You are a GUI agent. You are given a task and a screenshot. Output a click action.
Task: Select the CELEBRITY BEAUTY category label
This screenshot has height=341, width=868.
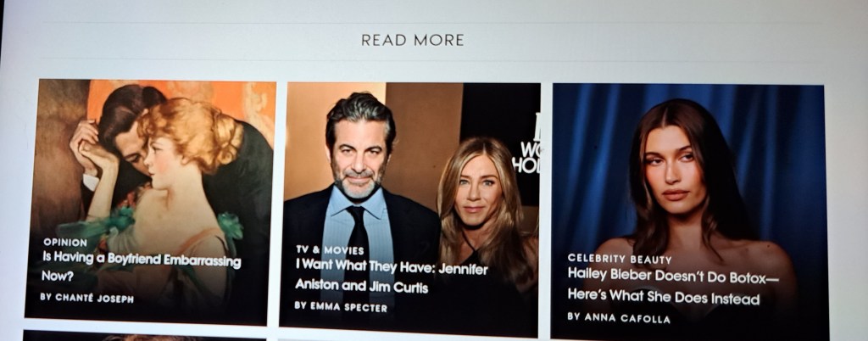click(620, 259)
